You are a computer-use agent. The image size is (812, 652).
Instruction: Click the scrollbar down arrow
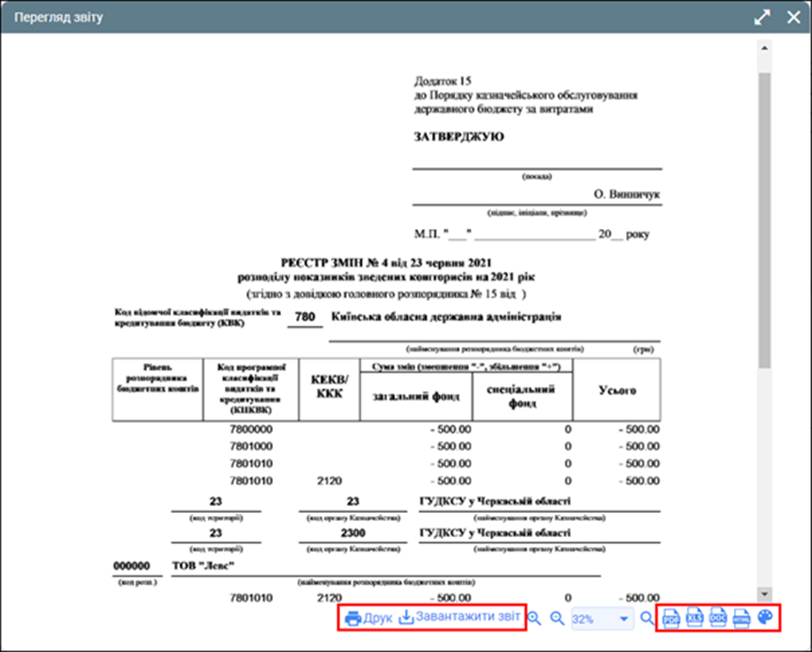[x=764, y=594]
